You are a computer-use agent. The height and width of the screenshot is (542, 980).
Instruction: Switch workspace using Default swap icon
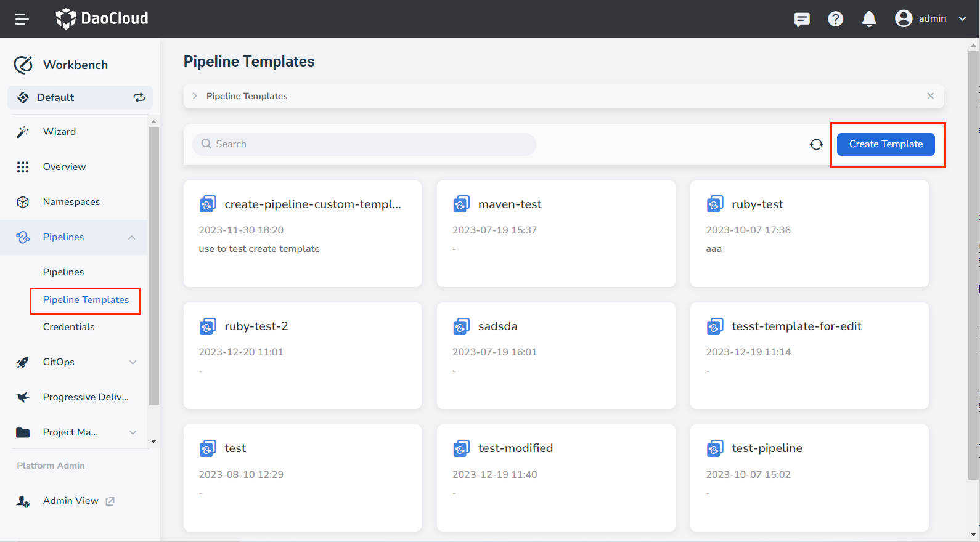click(x=139, y=97)
